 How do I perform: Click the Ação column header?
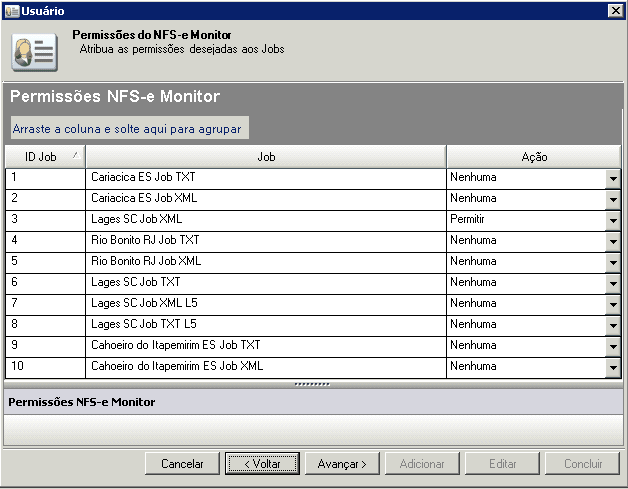533,157
